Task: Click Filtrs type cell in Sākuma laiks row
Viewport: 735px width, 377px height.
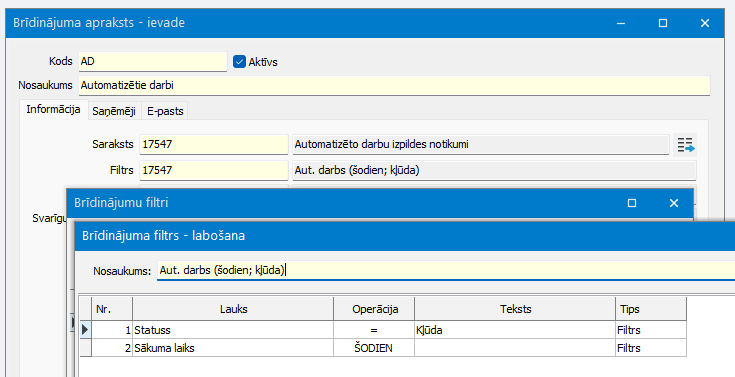Action: click(651, 348)
